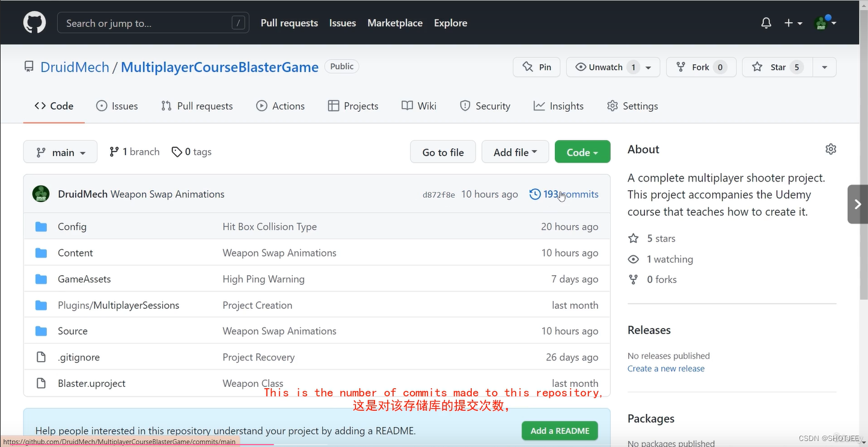Open the green Code dropdown
The height and width of the screenshot is (447, 868).
582,152
